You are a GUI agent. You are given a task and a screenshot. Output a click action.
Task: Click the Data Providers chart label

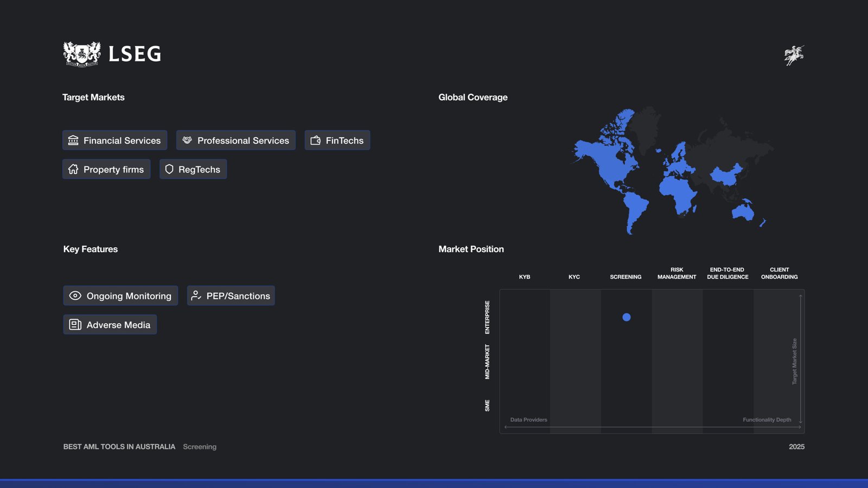click(x=529, y=420)
